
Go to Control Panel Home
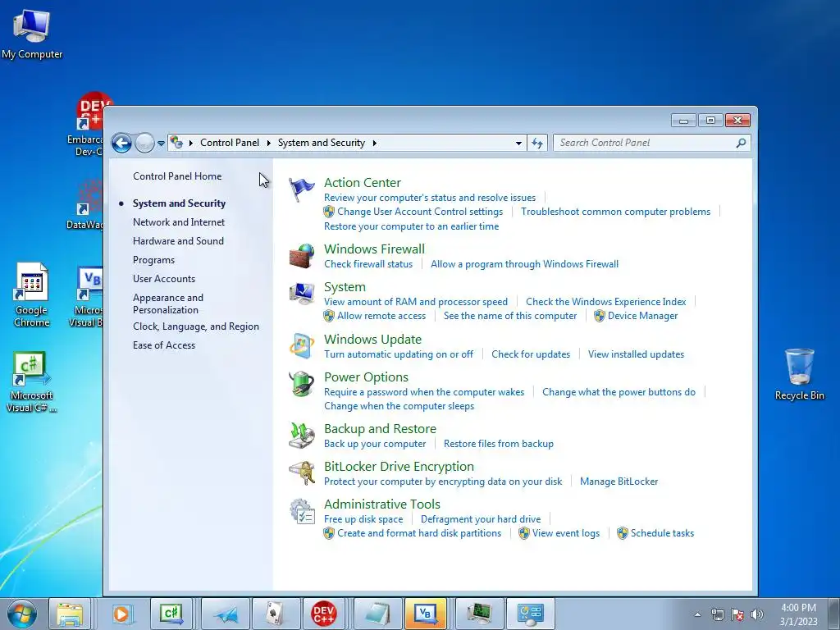click(177, 176)
